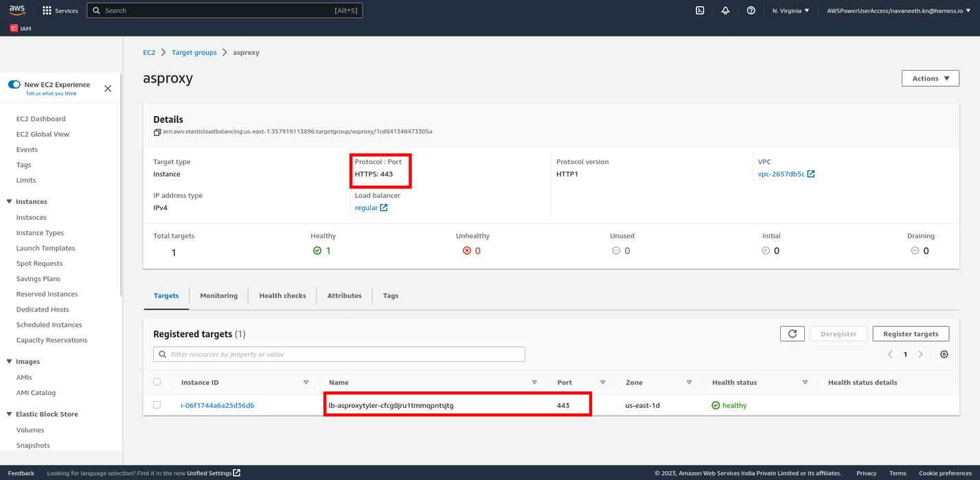
Task: Close the New EC2 Experience banner
Action: click(x=108, y=89)
